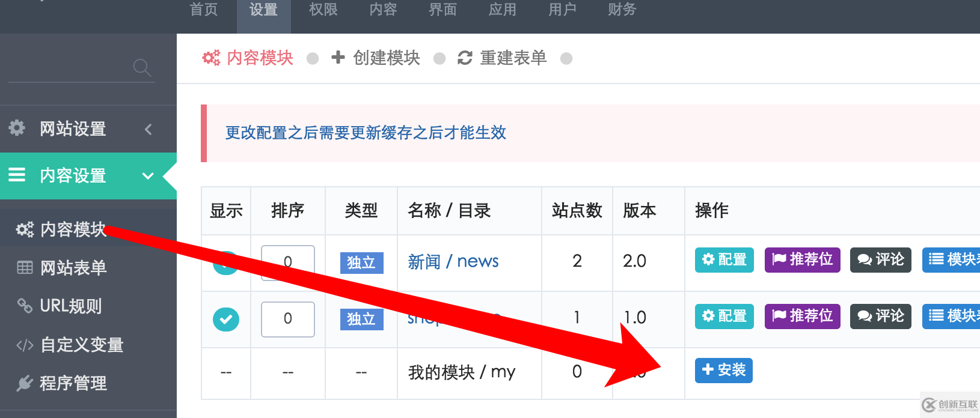
Task: Open the 内容 top menu
Action: tap(383, 10)
